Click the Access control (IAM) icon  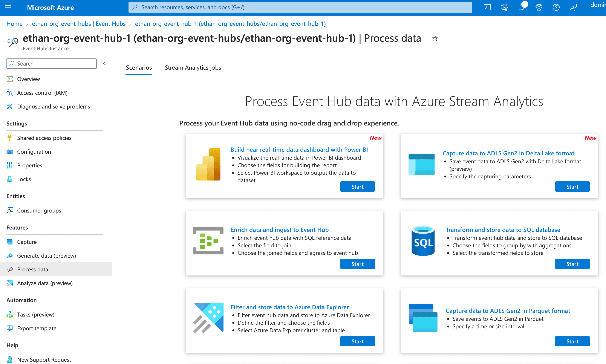[x=10, y=93]
